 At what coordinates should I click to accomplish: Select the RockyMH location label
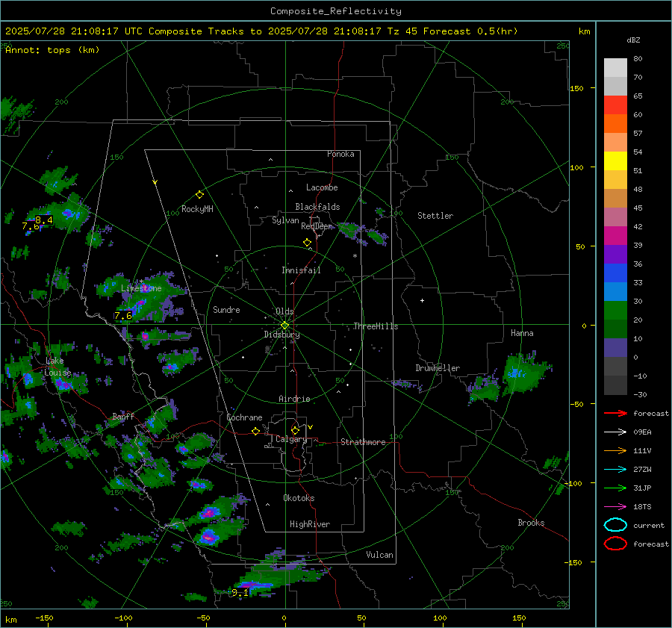197,209
